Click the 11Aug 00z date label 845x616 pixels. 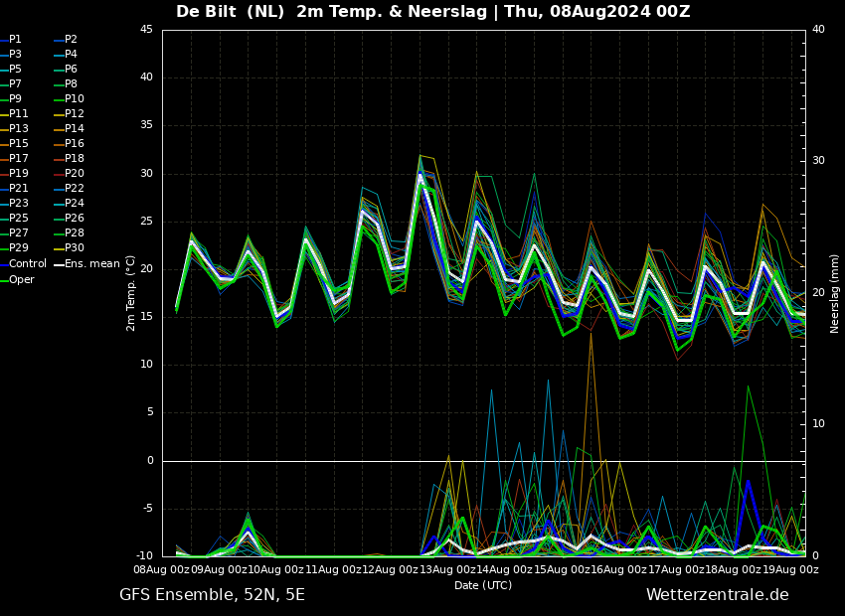coord(334,569)
